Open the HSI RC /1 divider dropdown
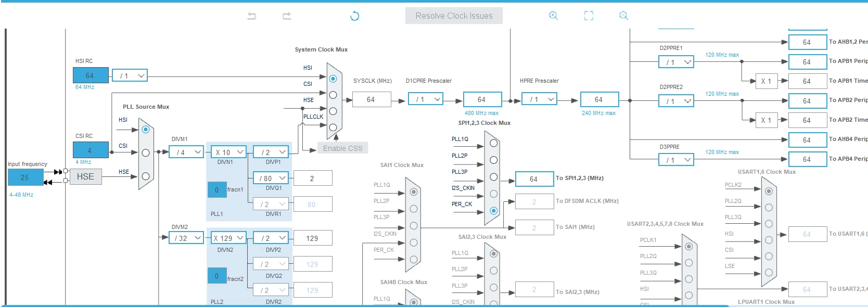The width and height of the screenshot is (868, 307). tap(130, 75)
